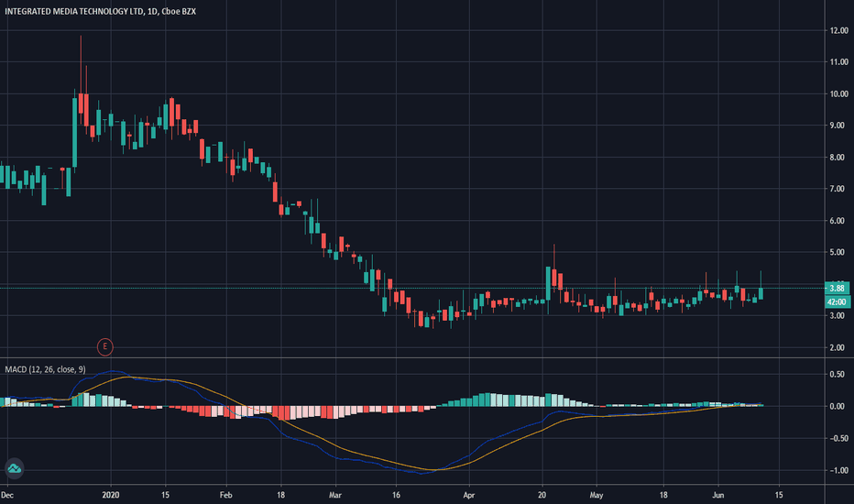Screen dimensions: 854x504
Task: Click the 5.00 price axis label
Action: click(838, 252)
